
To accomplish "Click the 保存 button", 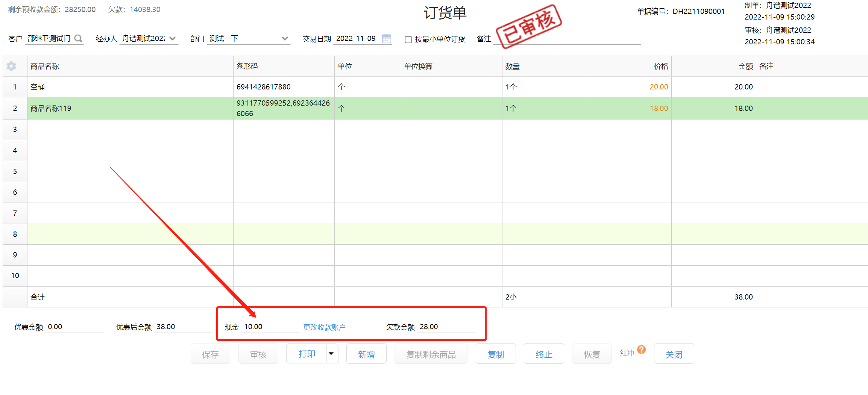I will pyautogui.click(x=210, y=354).
